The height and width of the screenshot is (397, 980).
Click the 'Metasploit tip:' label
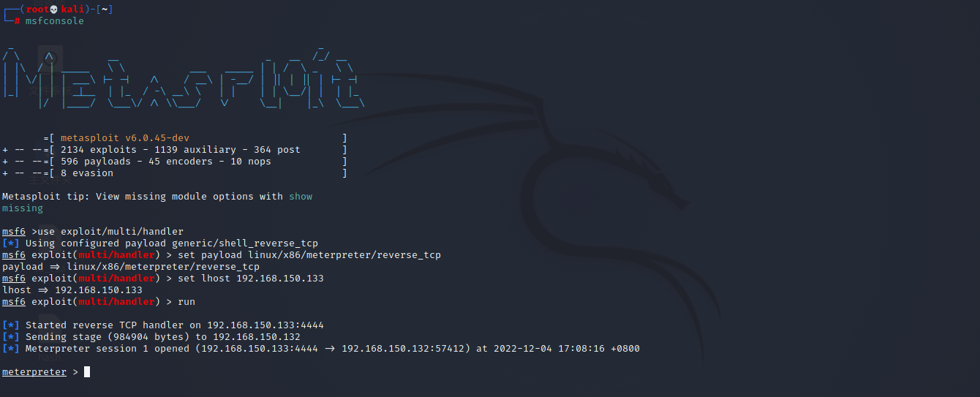pos(46,197)
